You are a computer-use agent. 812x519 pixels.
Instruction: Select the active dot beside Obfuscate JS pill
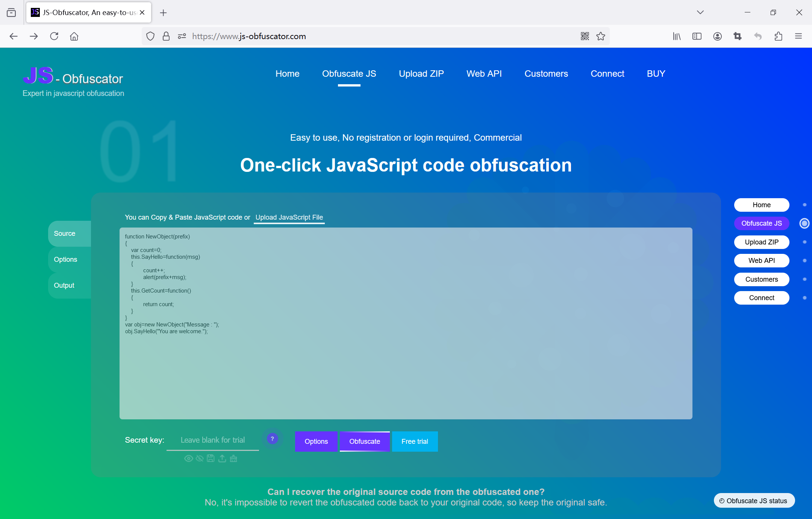[804, 223]
